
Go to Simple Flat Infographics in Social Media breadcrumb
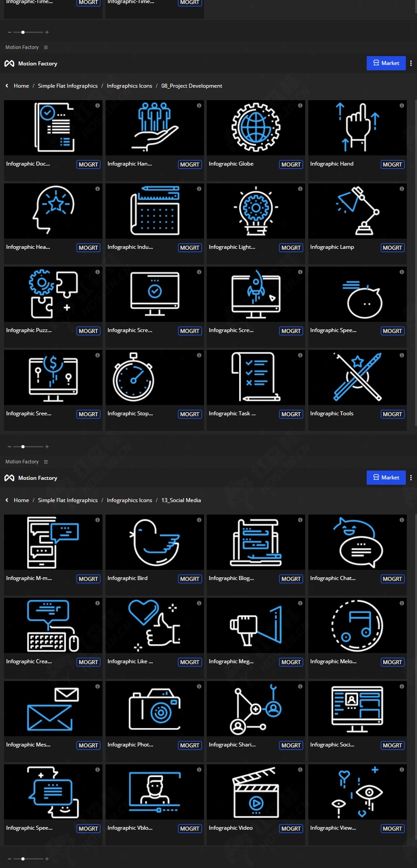[68, 500]
